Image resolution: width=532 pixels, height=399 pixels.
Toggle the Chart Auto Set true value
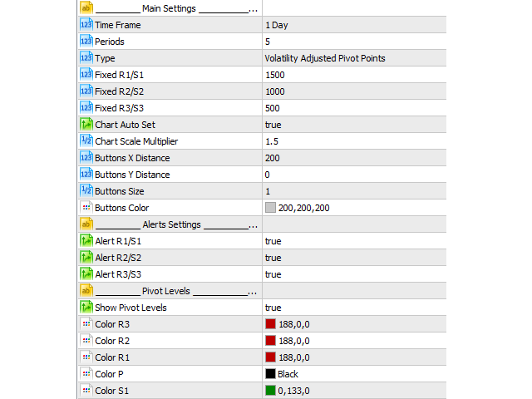tap(273, 125)
